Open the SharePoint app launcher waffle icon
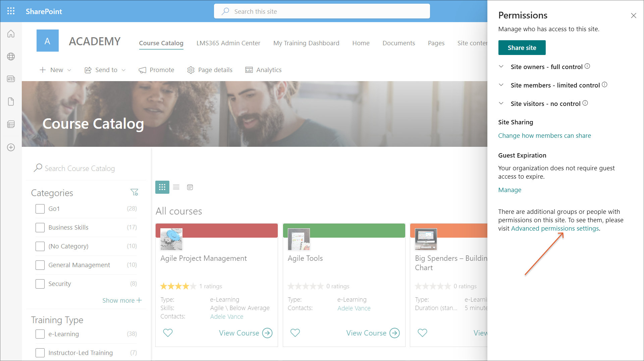This screenshot has width=644, height=361. (11, 11)
